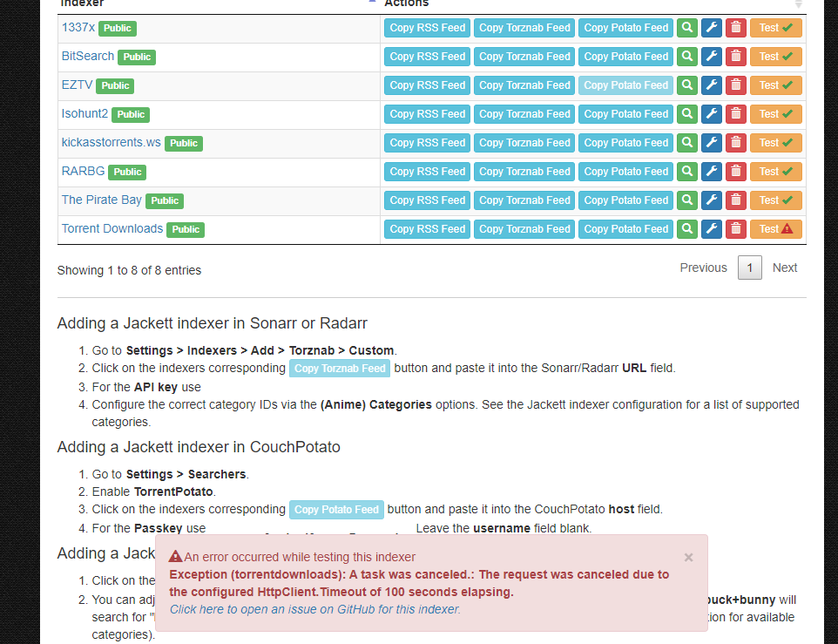The image size is (838, 644).
Task: Configure BitSearch with the wrench icon
Action: point(712,57)
